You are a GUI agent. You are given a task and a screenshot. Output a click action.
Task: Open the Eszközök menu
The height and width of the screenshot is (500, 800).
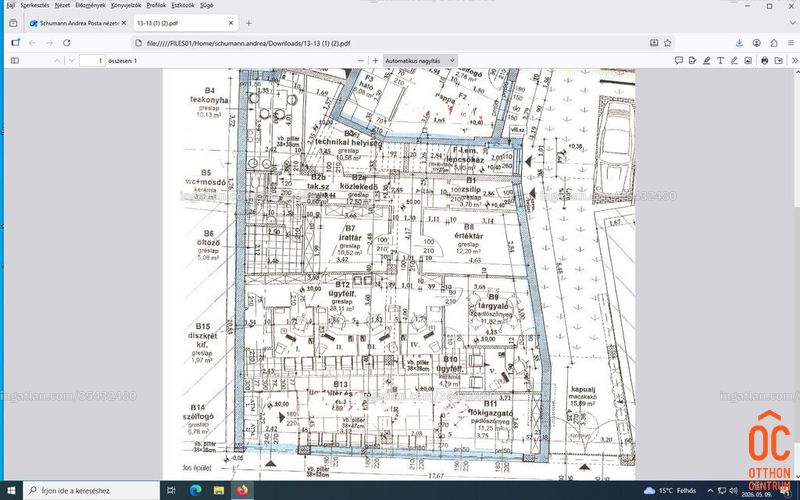point(183,5)
